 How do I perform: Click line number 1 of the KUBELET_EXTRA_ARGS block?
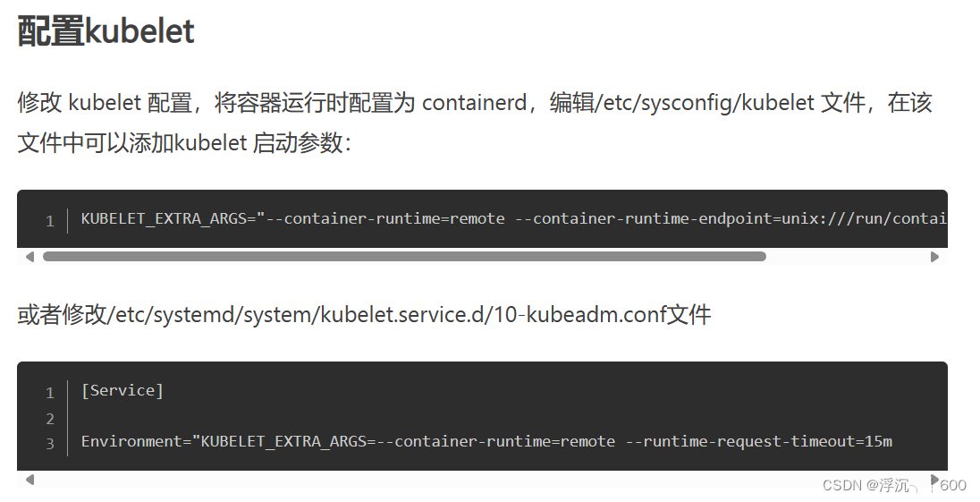click(x=50, y=221)
